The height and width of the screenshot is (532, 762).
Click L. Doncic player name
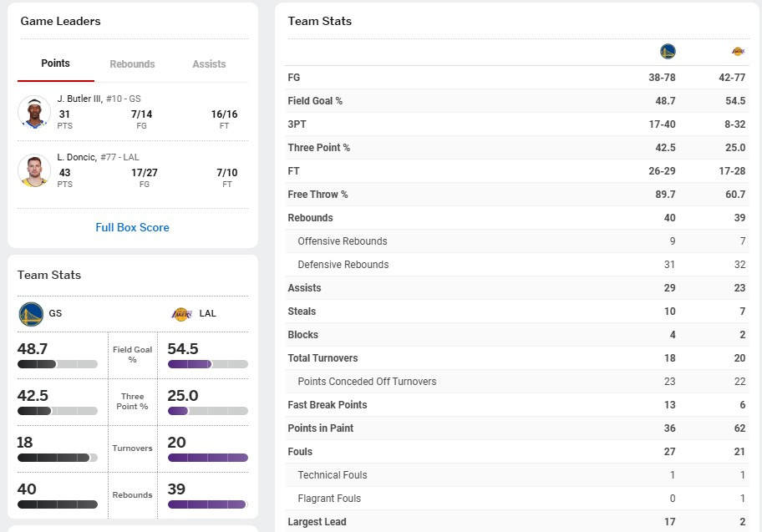click(x=77, y=157)
